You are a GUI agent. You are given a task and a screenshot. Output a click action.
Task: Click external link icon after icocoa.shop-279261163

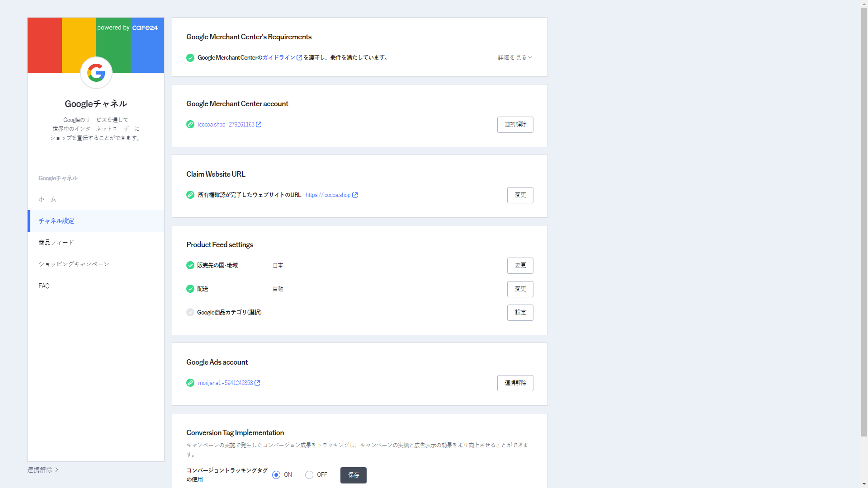tap(259, 124)
